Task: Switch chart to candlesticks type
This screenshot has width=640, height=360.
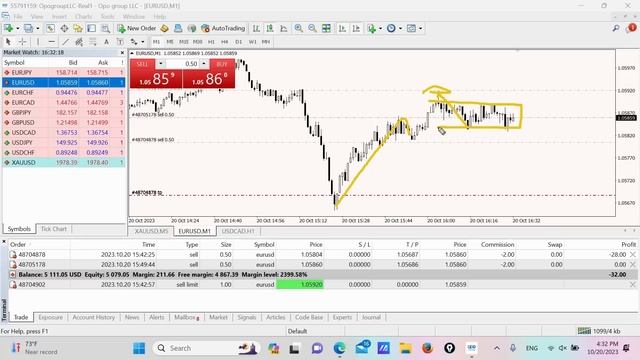Action: coord(270,28)
